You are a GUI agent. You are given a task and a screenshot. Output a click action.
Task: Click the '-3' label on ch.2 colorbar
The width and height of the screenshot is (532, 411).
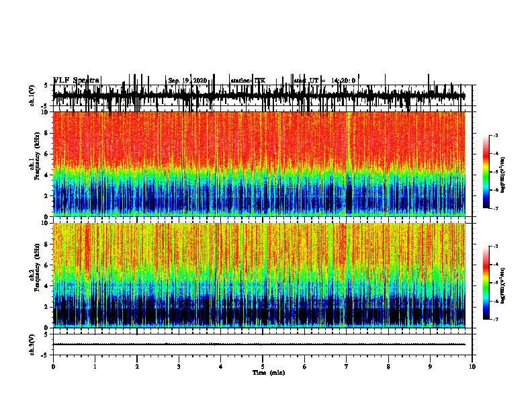[496, 246]
